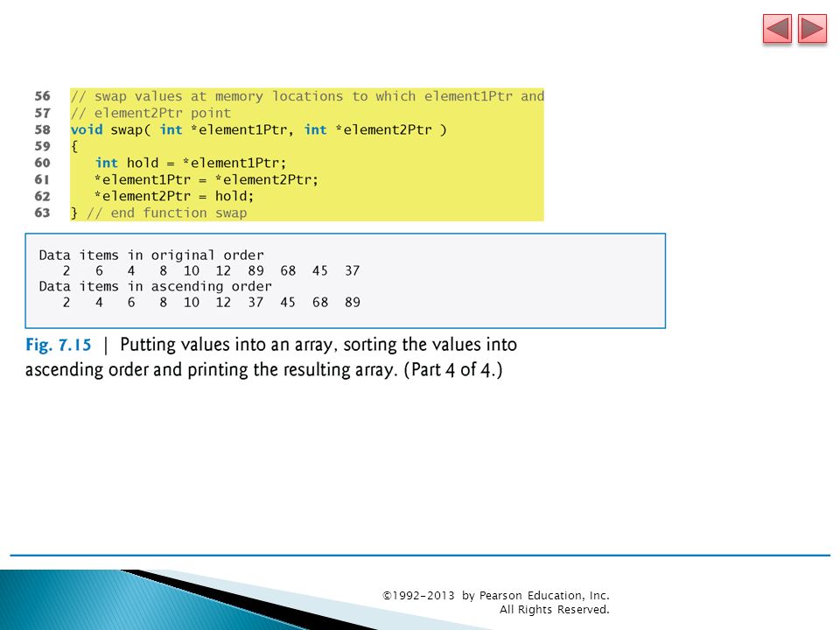The width and height of the screenshot is (840, 630).
Task: Click 'All Rights Reserved.' footer text
Action: pyautogui.click(x=555, y=610)
